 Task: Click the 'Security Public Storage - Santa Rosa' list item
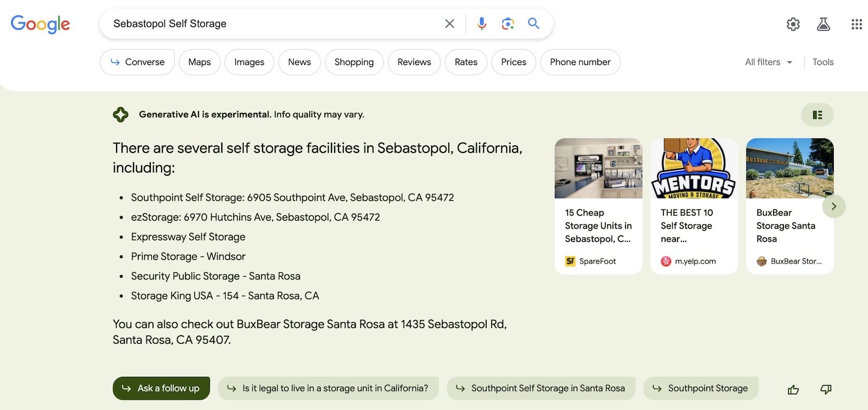point(215,276)
